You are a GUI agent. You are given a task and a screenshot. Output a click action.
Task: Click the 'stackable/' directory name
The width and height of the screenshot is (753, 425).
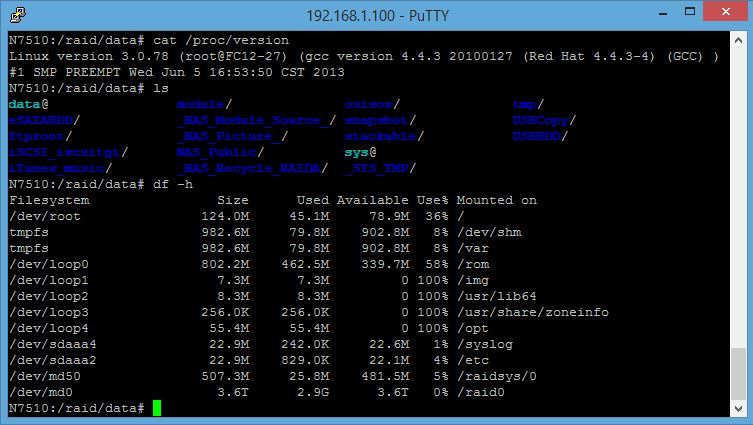pyautogui.click(x=384, y=136)
